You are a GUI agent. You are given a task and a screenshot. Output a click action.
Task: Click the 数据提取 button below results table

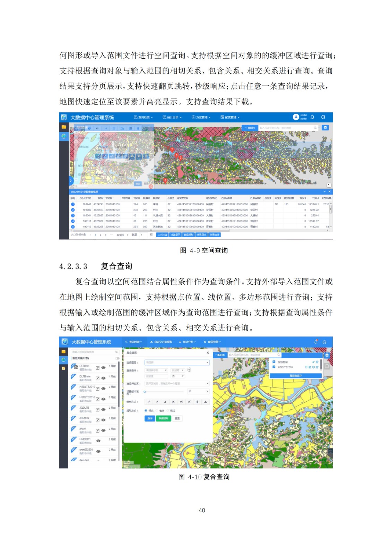tap(188, 235)
